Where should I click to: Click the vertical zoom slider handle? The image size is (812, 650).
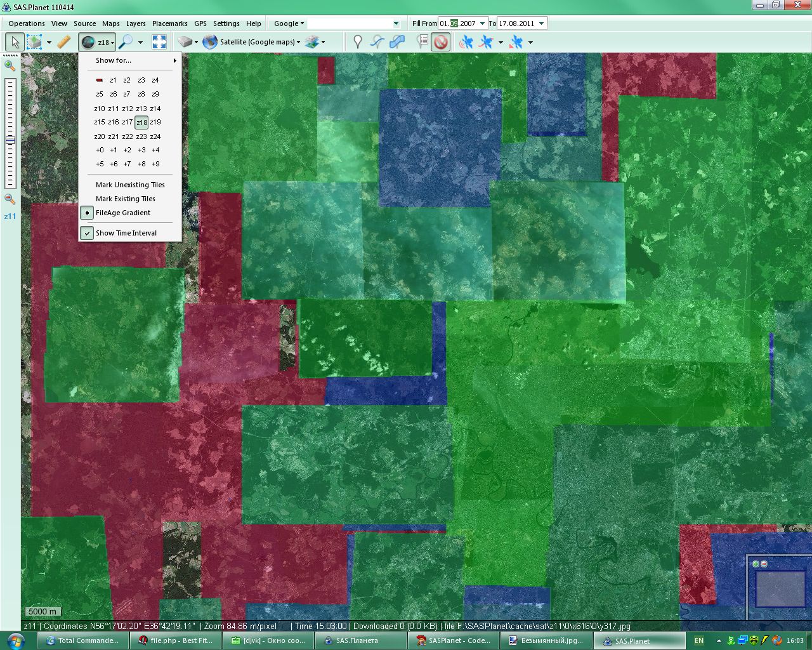point(10,140)
